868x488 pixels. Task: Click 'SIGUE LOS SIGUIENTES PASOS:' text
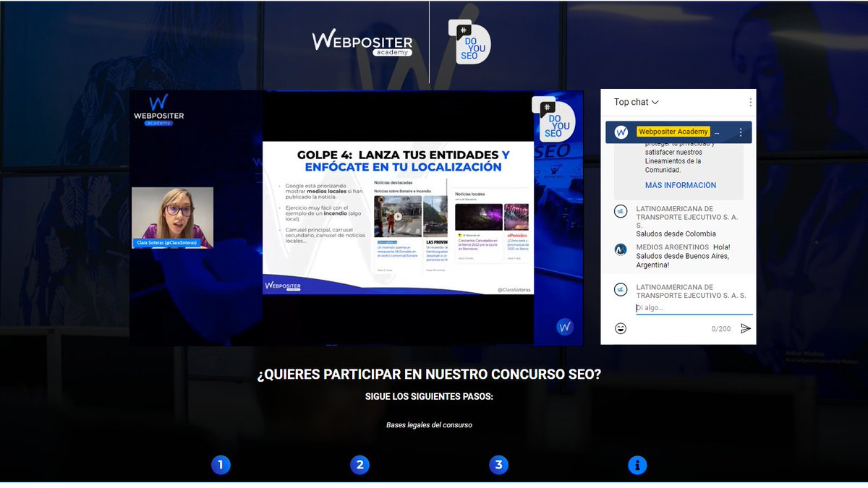[429, 397]
